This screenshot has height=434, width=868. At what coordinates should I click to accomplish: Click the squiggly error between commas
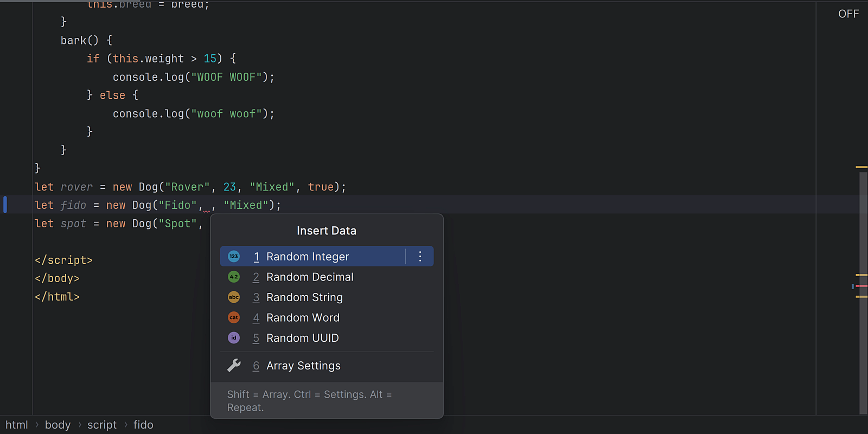click(x=207, y=211)
